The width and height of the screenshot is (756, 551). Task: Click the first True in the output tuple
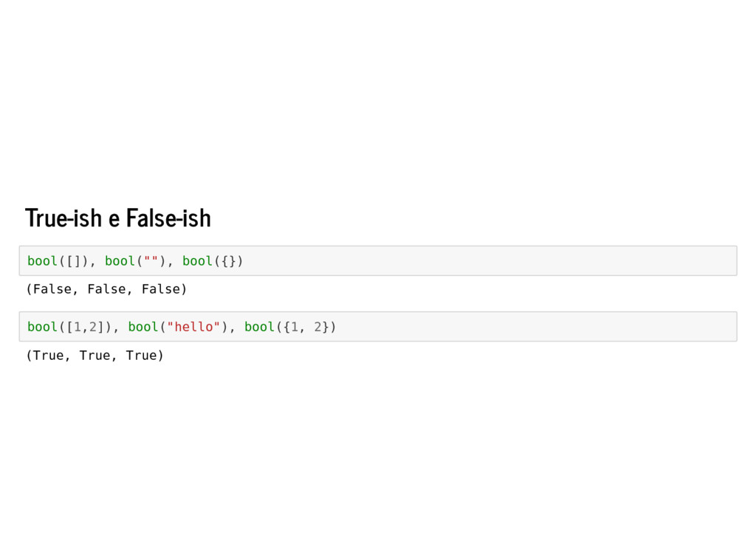(x=49, y=356)
